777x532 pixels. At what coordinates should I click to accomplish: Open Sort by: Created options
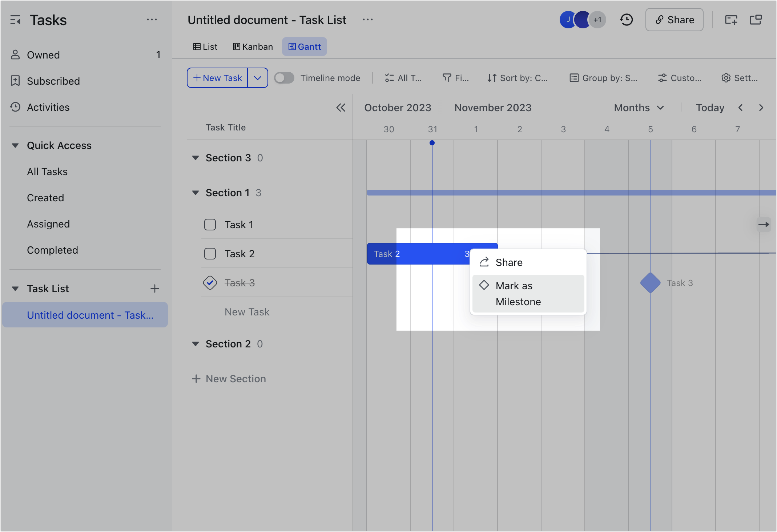[x=518, y=78]
